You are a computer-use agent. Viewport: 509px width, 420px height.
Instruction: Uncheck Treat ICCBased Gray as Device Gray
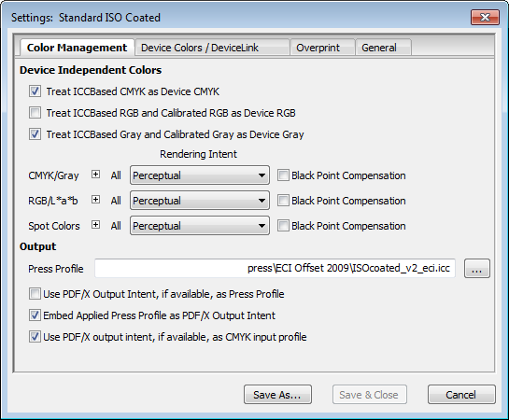(x=35, y=134)
